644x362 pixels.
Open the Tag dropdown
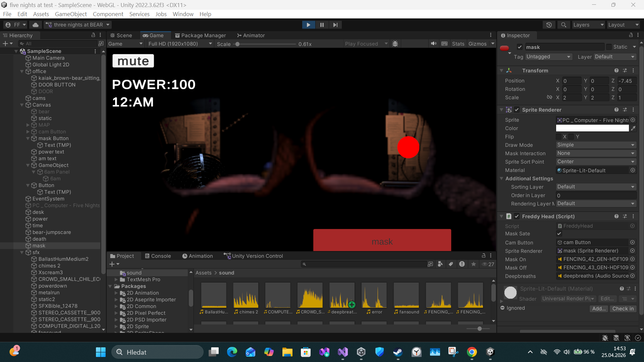[548, 57]
